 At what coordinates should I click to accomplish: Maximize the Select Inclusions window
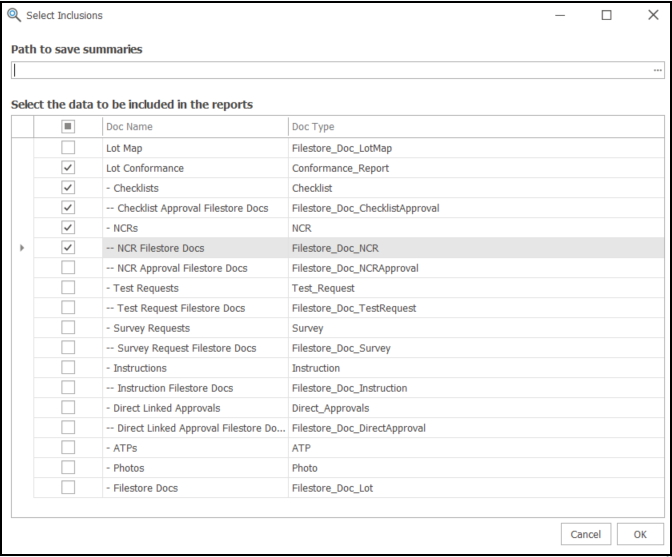pyautogui.click(x=606, y=16)
